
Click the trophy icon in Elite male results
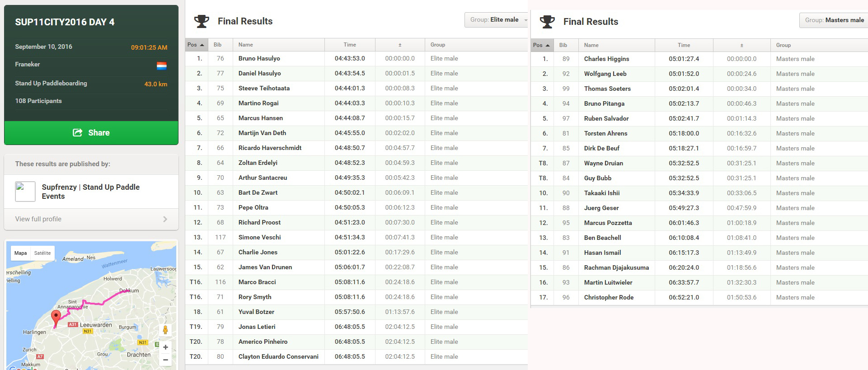coord(202,21)
